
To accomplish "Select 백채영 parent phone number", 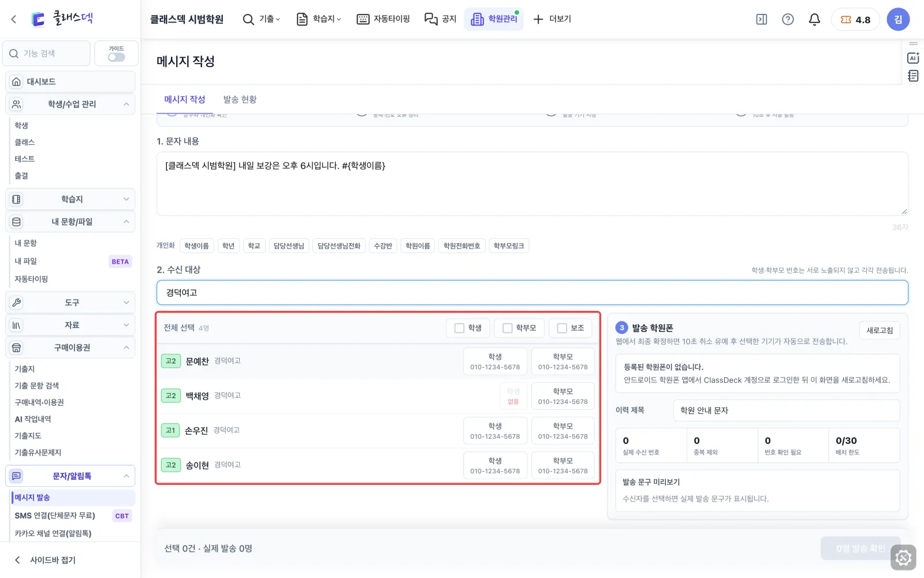I will point(563,396).
